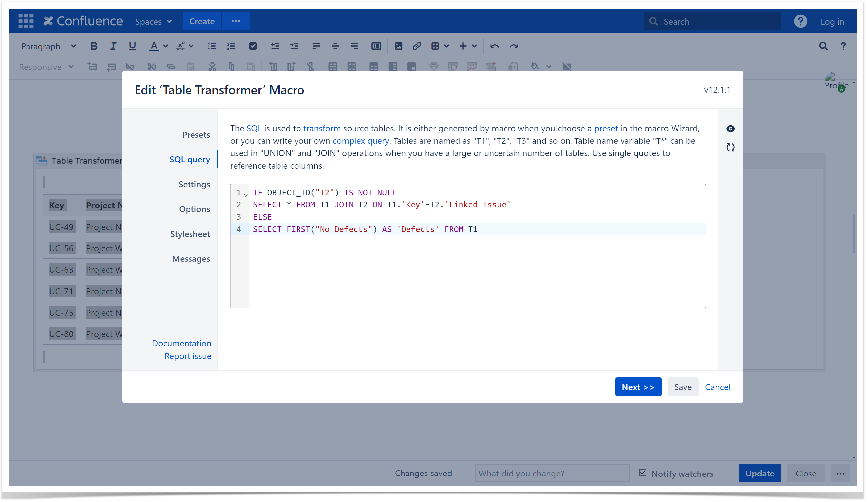Image resolution: width=868 pixels, height=502 pixels.
Task: Click the Bold formatting icon
Action: click(94, 46)
